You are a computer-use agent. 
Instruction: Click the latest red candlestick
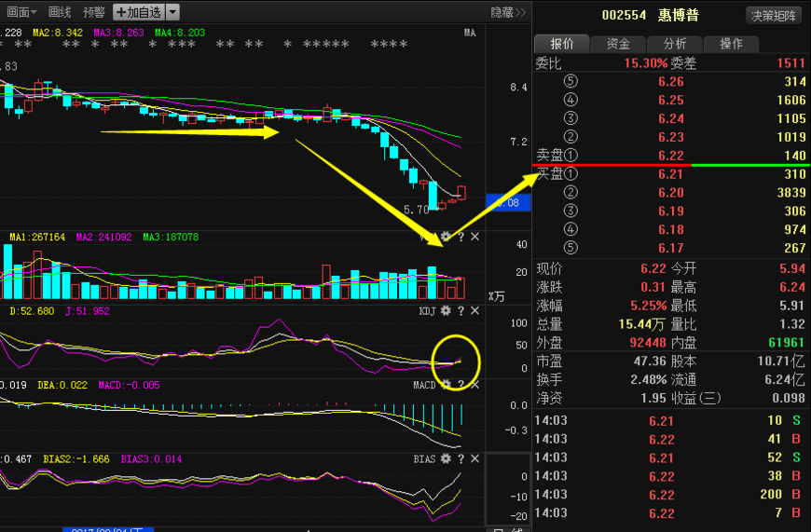click(461, 193)
